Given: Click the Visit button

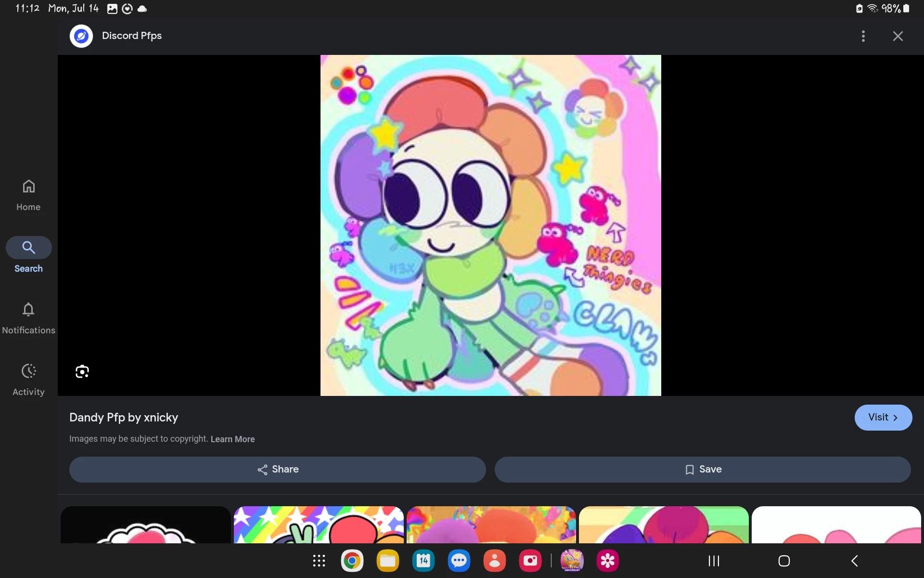Looking at the screenshot, I should [883, 418].
